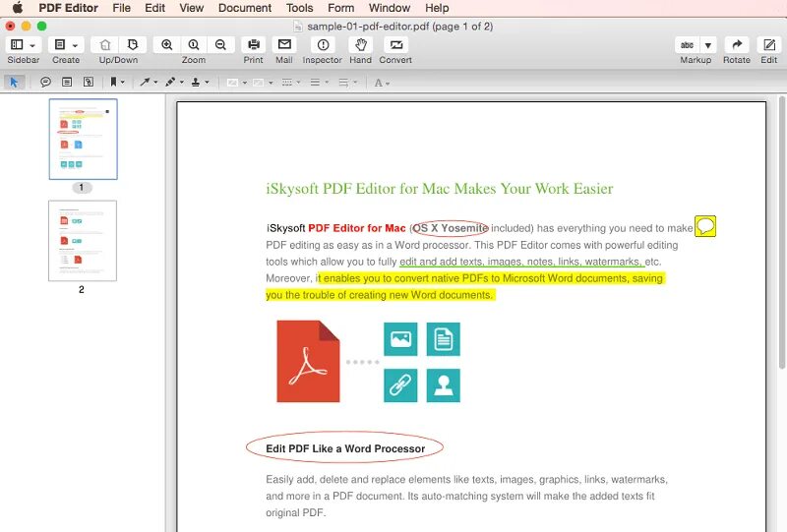
Task: Click the 'Edit PDF Like a Word Processor' heading
Action: point(345,448)
